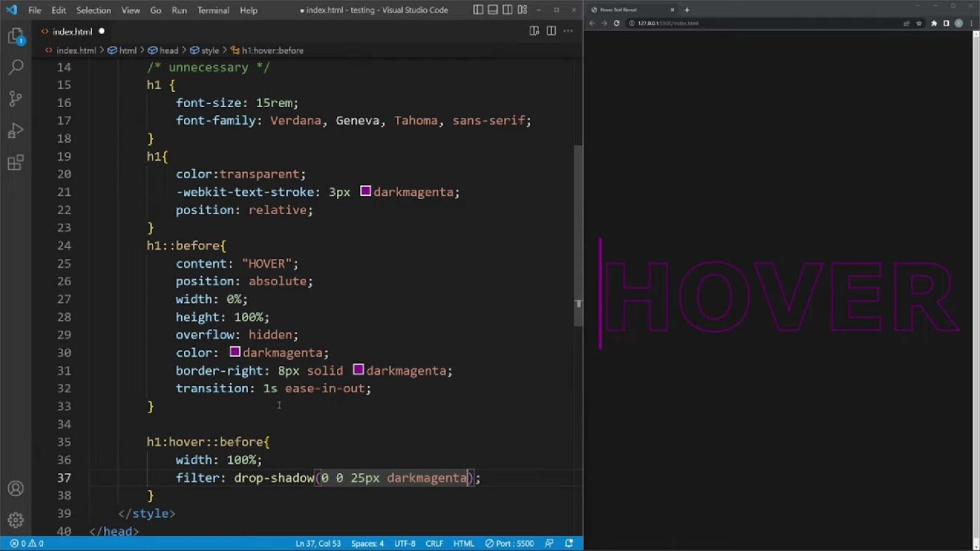
Task: Open the Run and Debug view
Action: (x=16, y=131)
